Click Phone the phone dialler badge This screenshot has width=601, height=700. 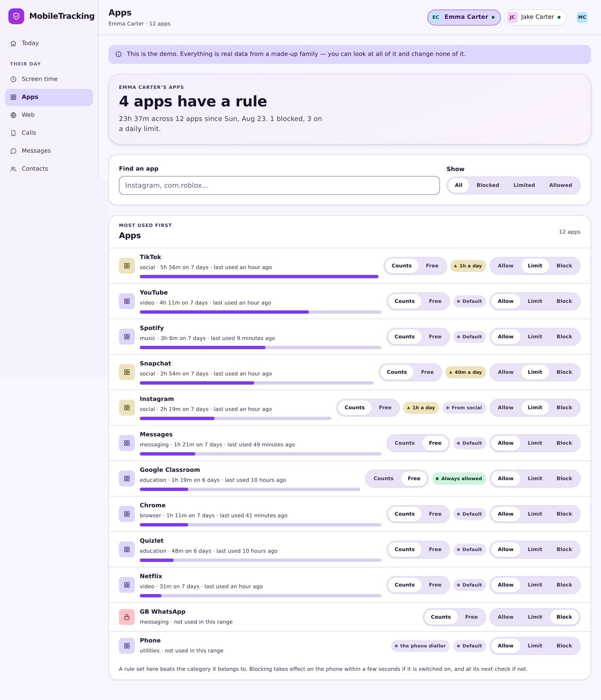click(420, 646)
